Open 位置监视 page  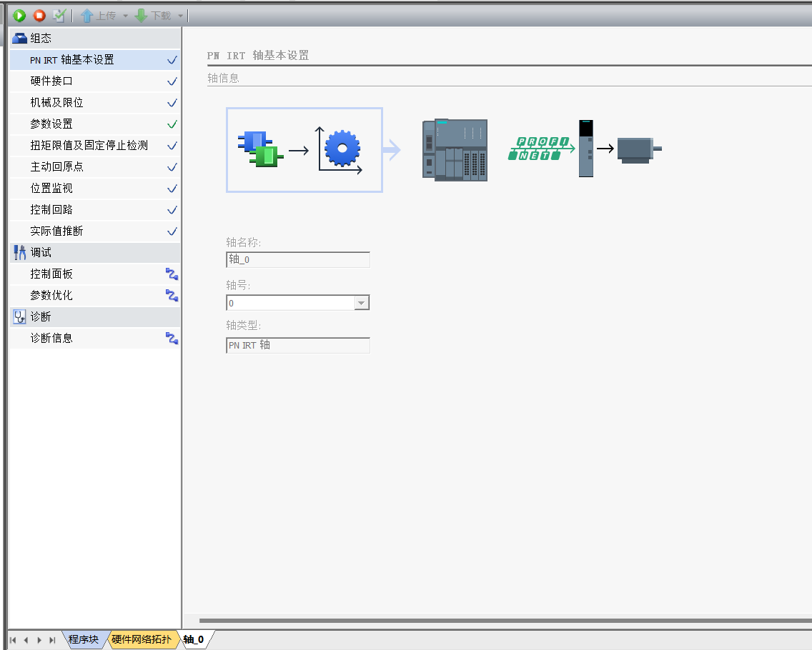coord(95,189)
